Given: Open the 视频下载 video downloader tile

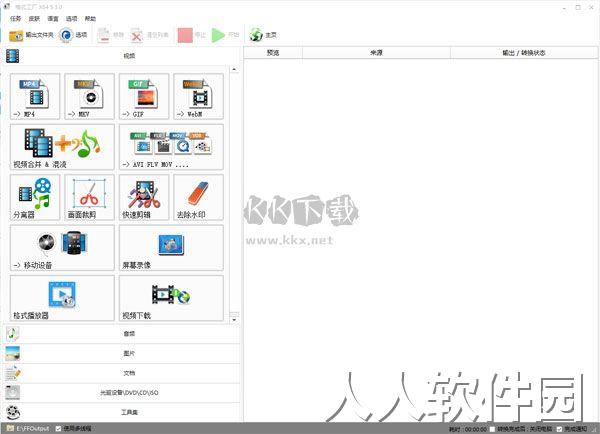Looking at the screenshot, I should coord(171,298).
